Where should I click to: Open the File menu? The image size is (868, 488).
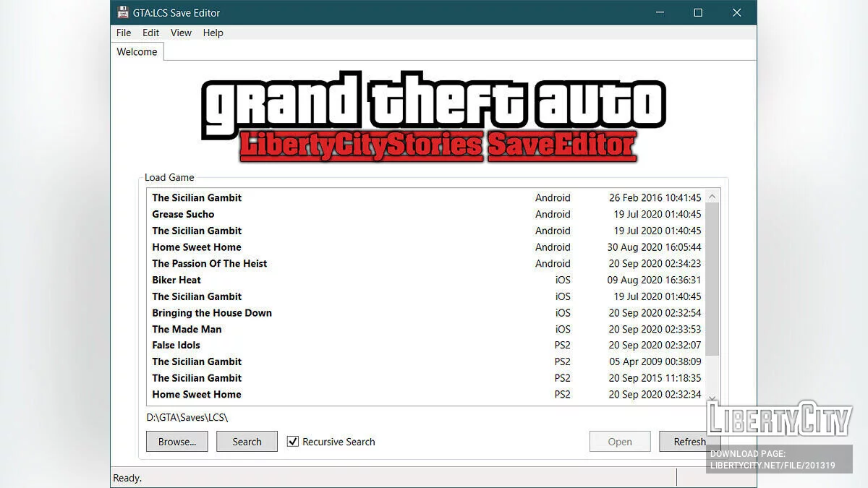123,33
